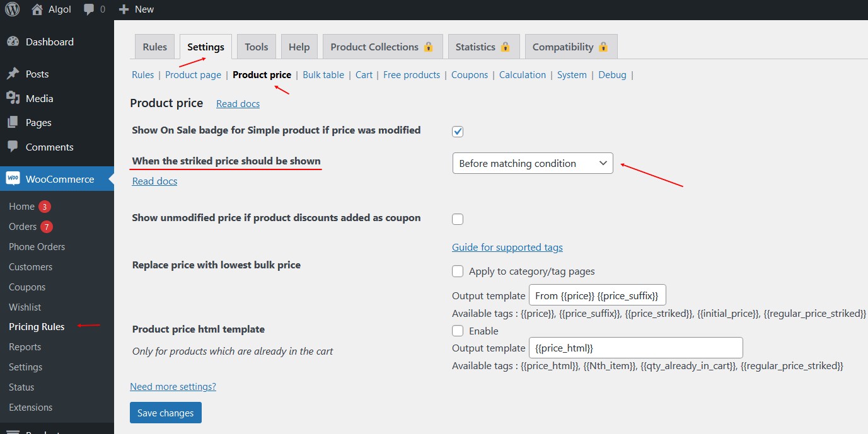
Task: Open WooCommerce Settings submenu
Action: (25, 367)
